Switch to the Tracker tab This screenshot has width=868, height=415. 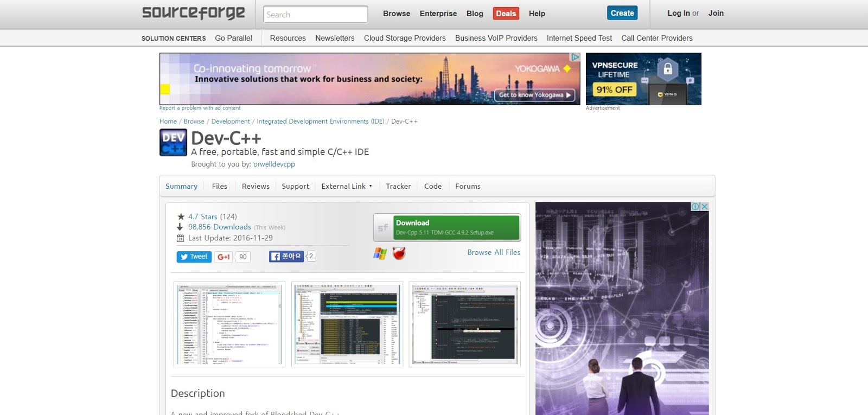point(398,186)
